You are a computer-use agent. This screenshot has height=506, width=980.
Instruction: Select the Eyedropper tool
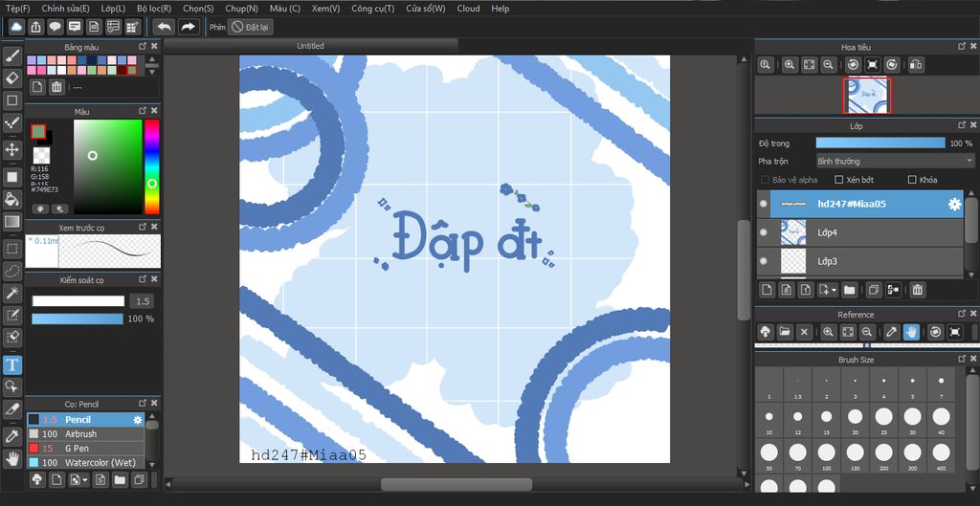pos(12,437)
